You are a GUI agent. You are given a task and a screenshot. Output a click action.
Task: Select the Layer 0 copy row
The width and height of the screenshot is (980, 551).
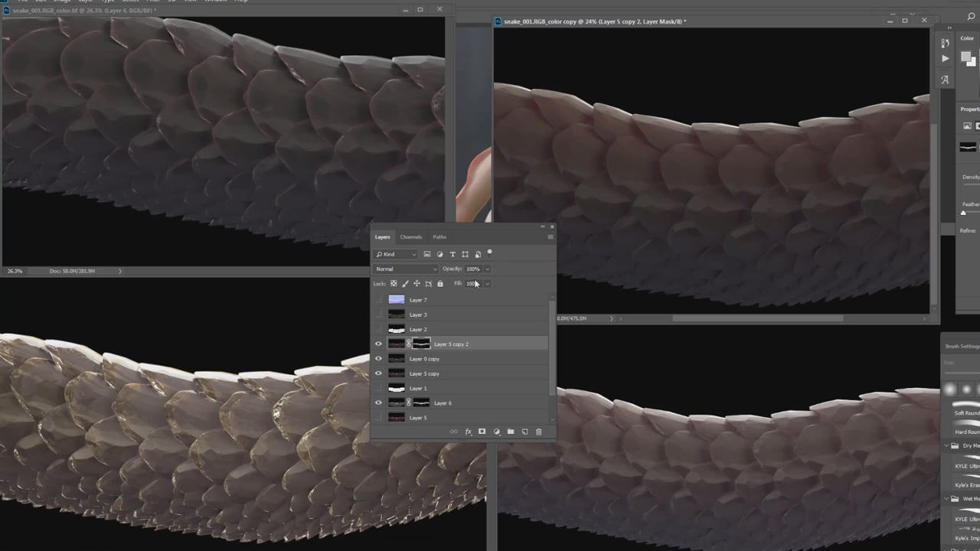[460, 359]
